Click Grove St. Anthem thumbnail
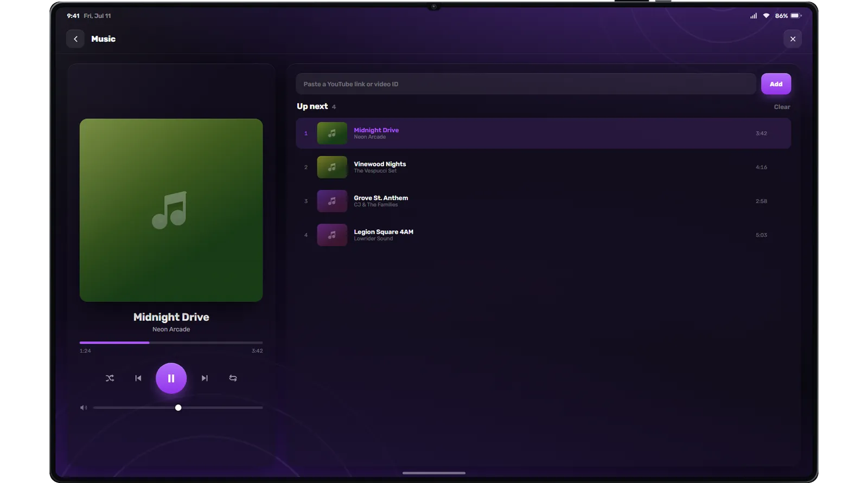The width and height of the screenshot is (868, 483). 332,201
